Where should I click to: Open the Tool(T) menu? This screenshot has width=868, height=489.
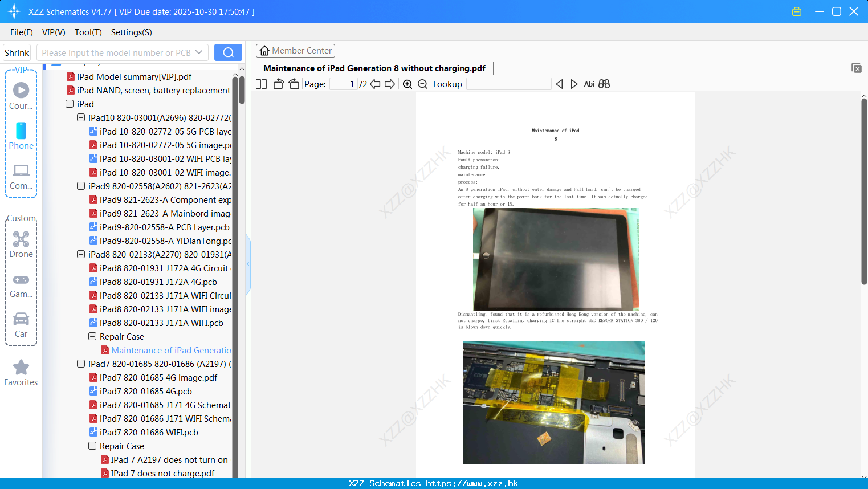pos(88,32)
